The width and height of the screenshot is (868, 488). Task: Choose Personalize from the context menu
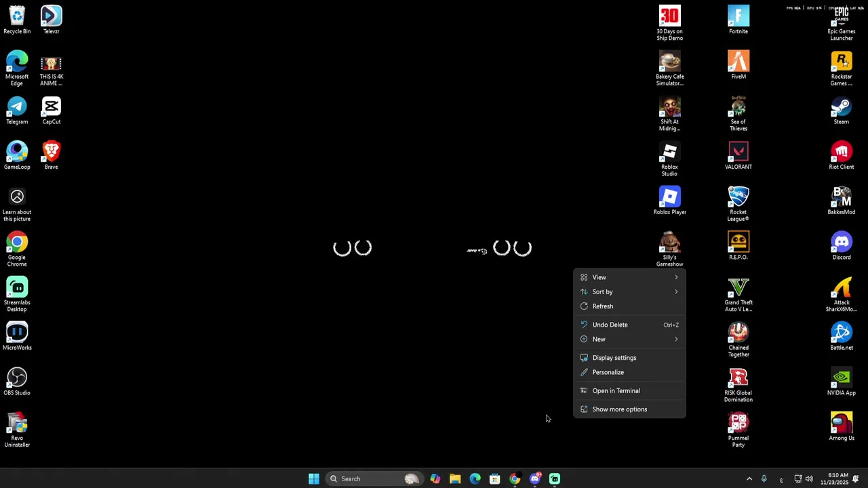coord(630,372)
